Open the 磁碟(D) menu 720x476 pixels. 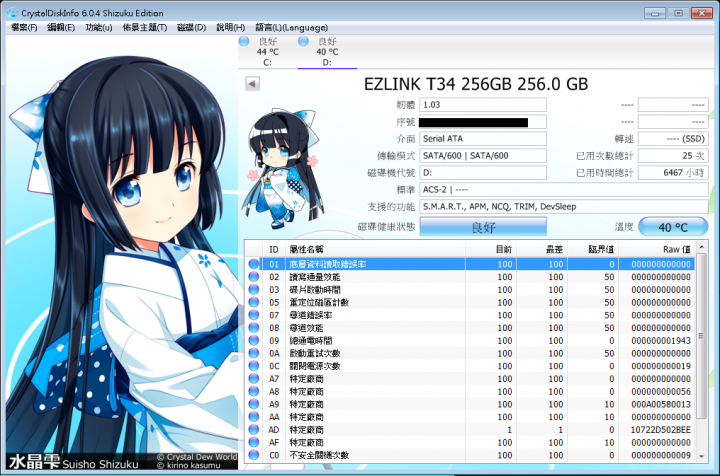tap(191, 28)
